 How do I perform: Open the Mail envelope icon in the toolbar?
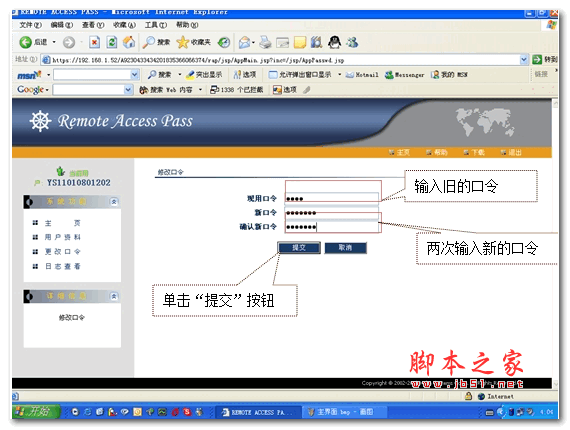[x=245, y=42]
